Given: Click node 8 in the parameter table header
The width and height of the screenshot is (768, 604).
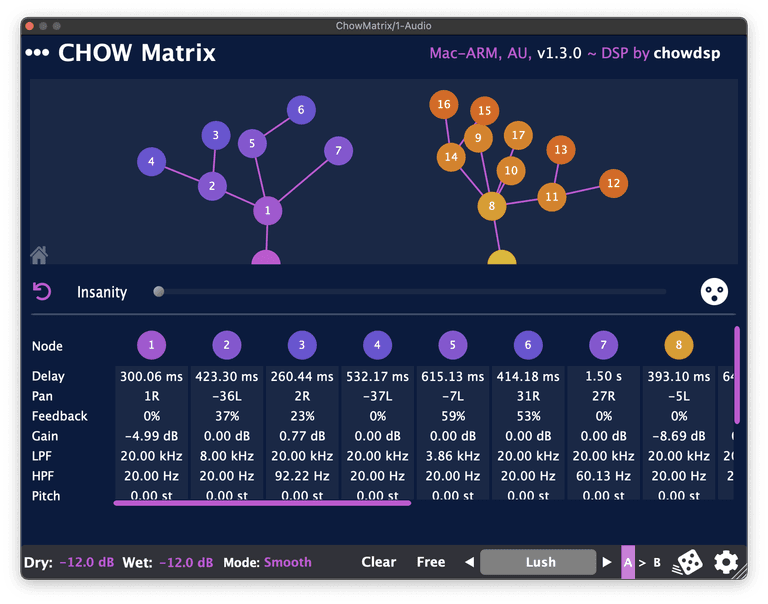Looking at the screenshot, I should [679, 346].
